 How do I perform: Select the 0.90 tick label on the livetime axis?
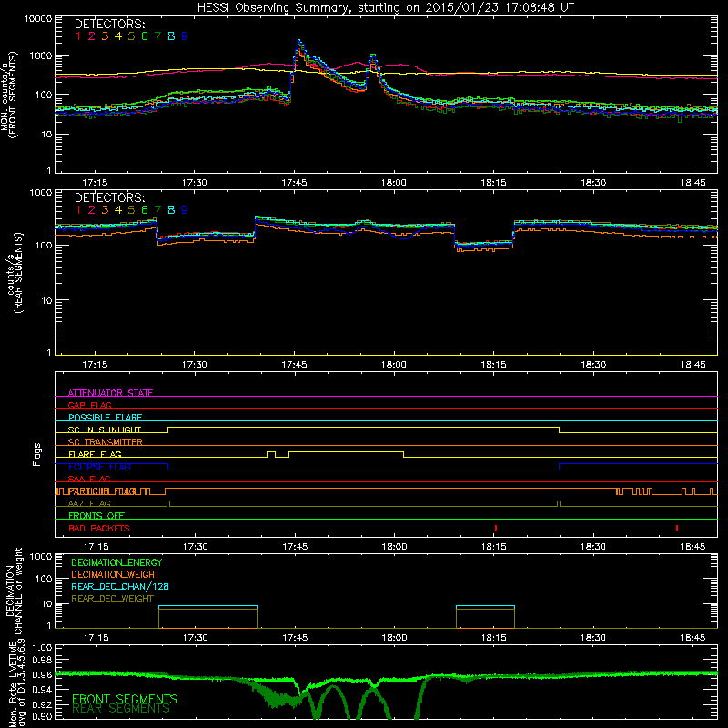tap(42, 716)
